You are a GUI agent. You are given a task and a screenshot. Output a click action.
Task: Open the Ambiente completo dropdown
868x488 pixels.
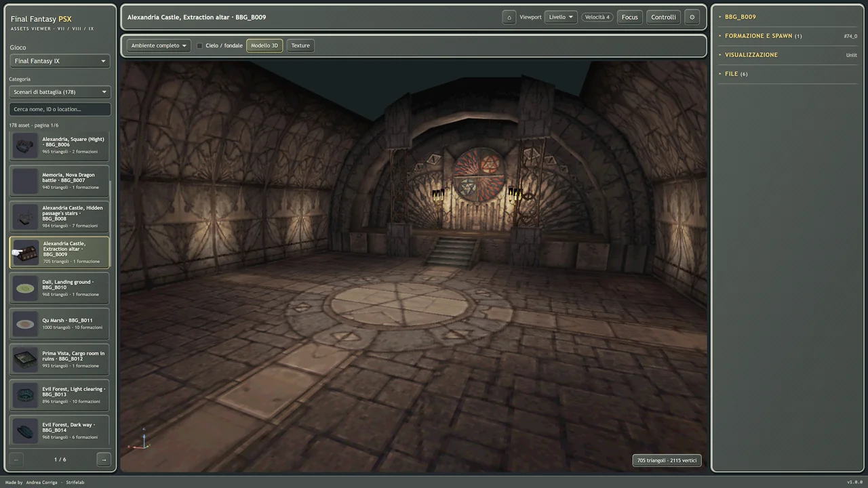pos(159,45)
